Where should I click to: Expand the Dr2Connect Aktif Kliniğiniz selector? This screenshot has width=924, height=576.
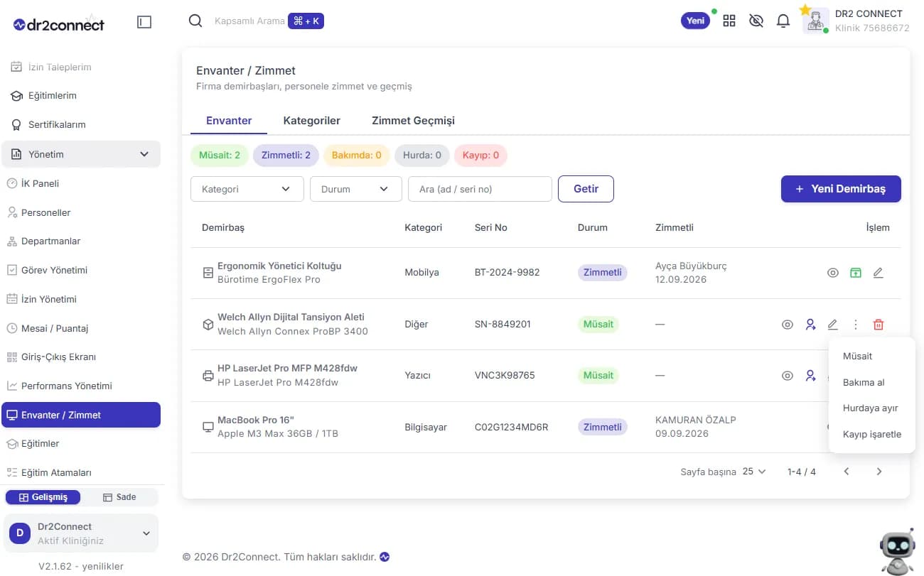pos(81,533)
